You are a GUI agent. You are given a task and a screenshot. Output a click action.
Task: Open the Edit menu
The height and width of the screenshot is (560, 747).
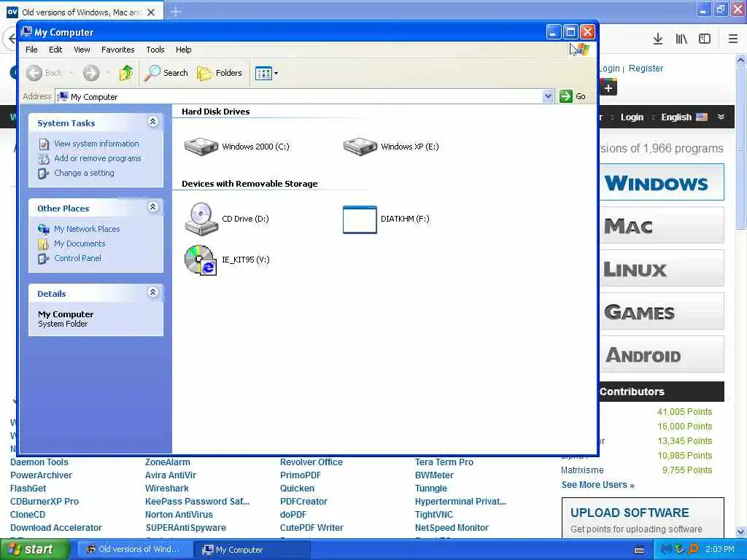55,50
